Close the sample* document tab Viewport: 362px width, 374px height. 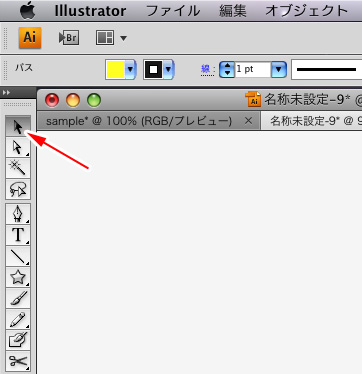pos(248,121)
